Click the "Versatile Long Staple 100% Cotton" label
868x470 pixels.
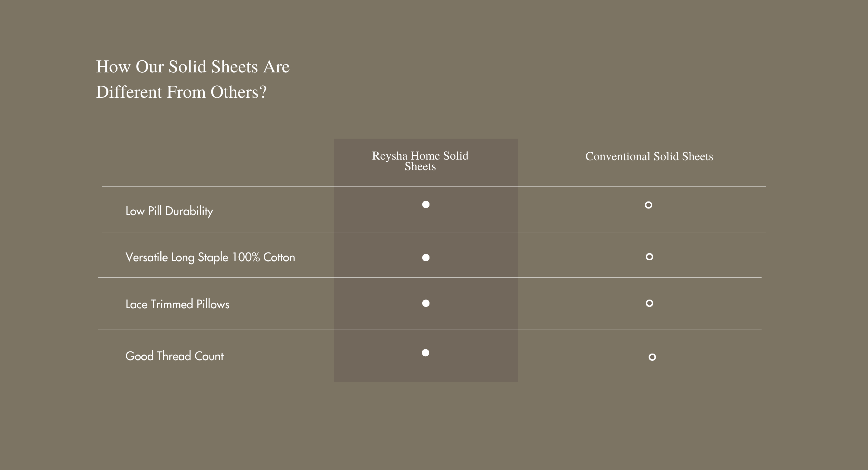210,257
